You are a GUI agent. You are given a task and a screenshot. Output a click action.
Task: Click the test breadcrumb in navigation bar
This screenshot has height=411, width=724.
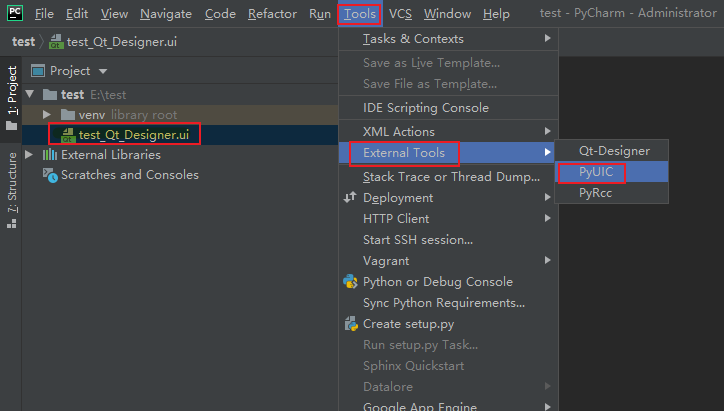click(x=24, y=42)
